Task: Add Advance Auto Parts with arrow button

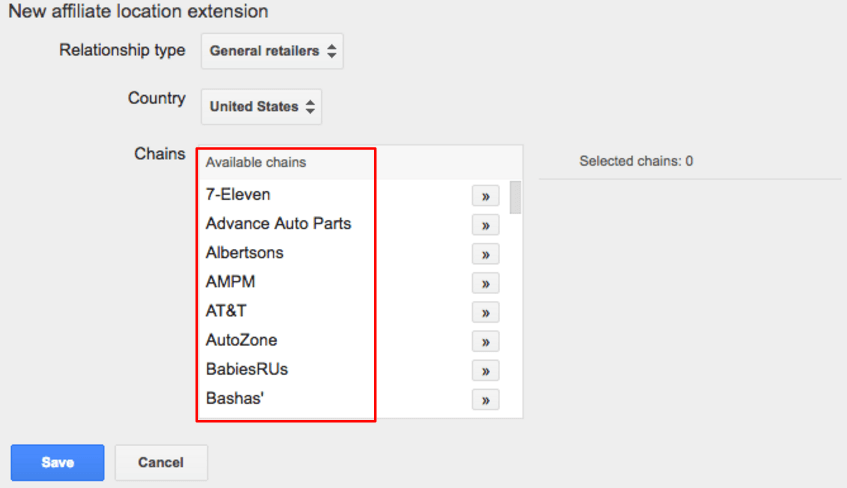Action: click(x=485, y=225)
